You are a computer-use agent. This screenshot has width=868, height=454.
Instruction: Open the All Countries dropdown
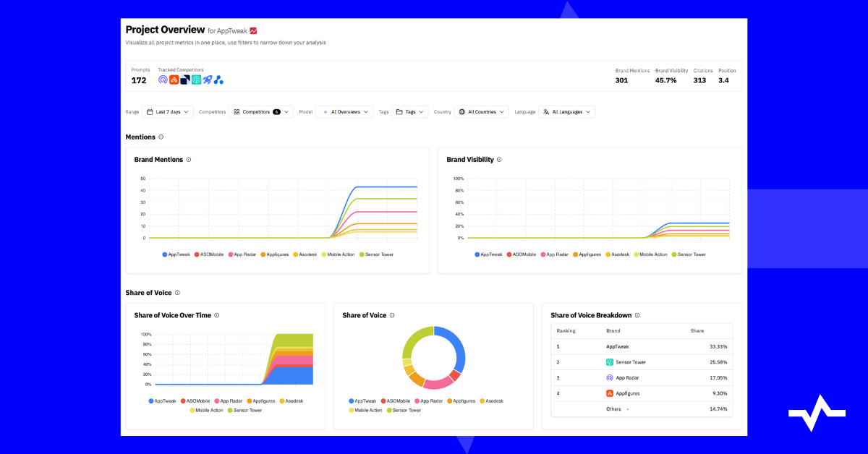tap(481, 112)
